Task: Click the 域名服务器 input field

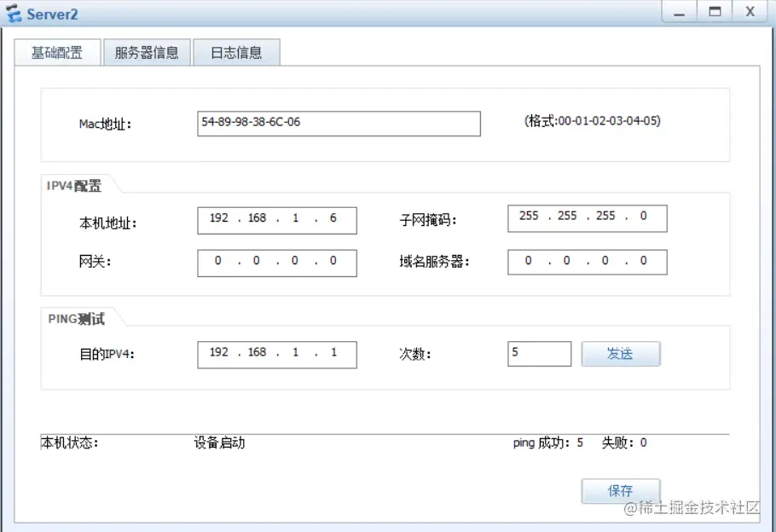Action: tap(588, 261)
